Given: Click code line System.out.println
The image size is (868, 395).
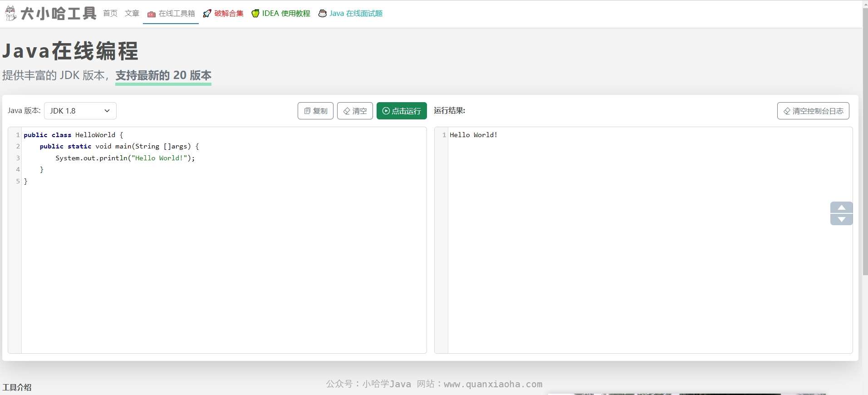Looking at the screenshot, I should 125,158.
